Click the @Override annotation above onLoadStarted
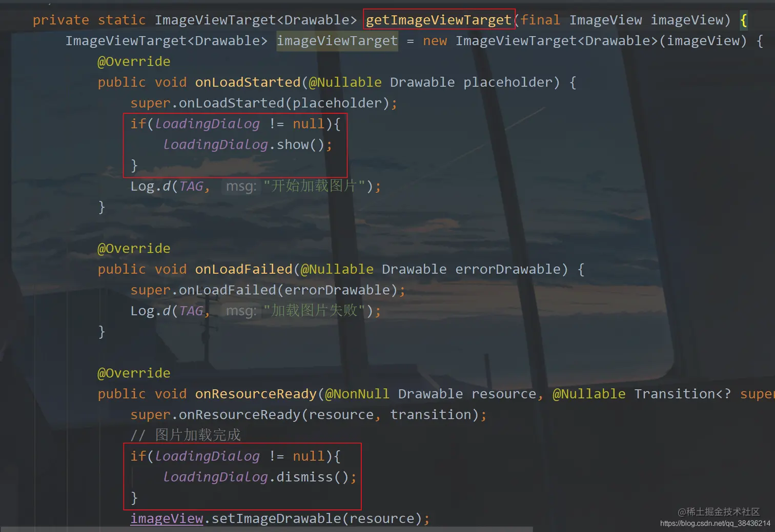The height and width of the screenshot is (532, 775). [x=134, y=62]
